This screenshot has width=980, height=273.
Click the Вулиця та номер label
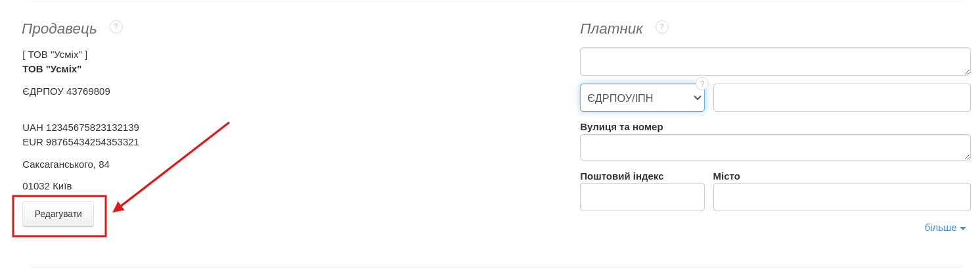pyautogui.click(x=621, y=127)
